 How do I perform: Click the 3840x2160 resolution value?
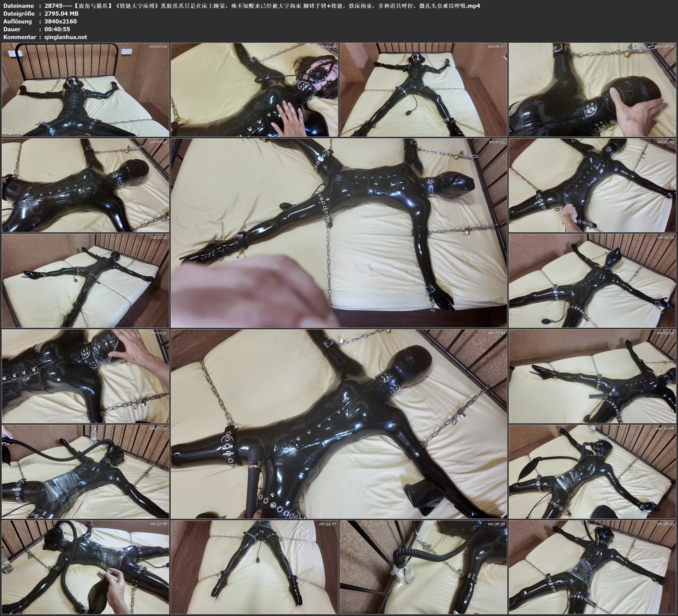pos(61,21)
